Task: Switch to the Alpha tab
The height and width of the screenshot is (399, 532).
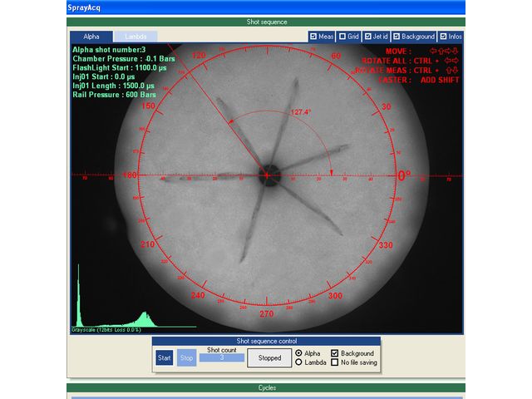Action: (x=91, y=37)
